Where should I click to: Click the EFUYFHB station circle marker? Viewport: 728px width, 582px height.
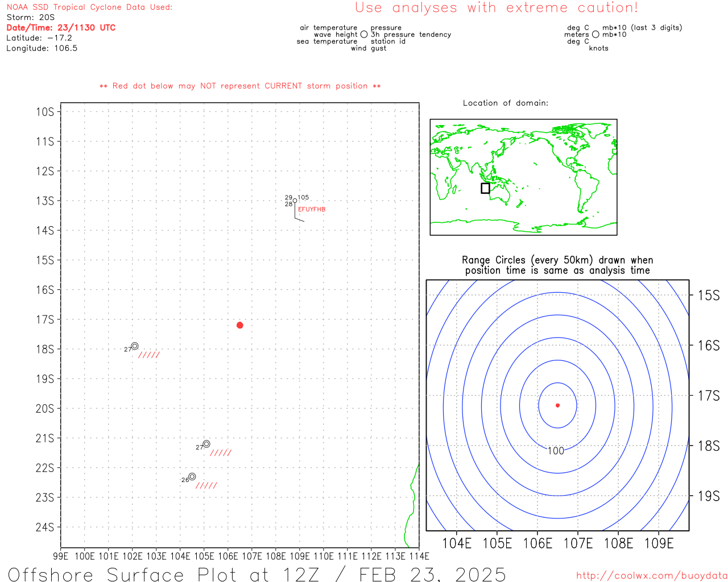click(x=295, y=201)
